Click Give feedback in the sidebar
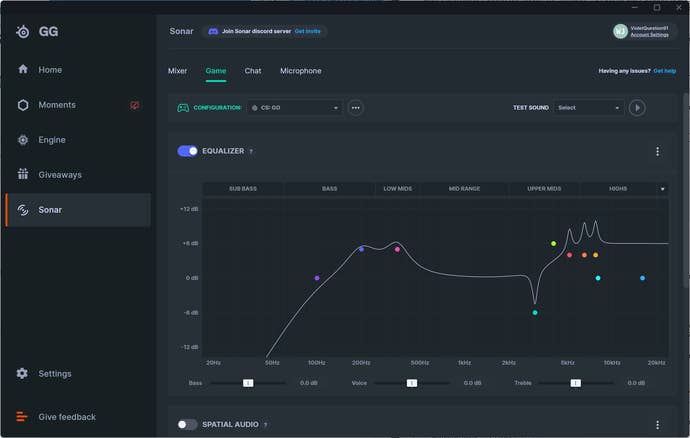 (66, 417)
